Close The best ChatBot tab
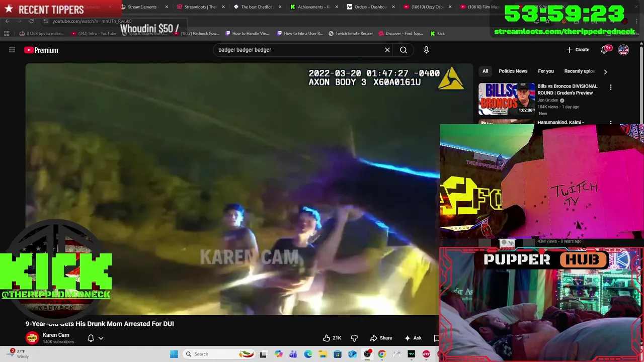The image size is (644, 362). pos(280,7)
